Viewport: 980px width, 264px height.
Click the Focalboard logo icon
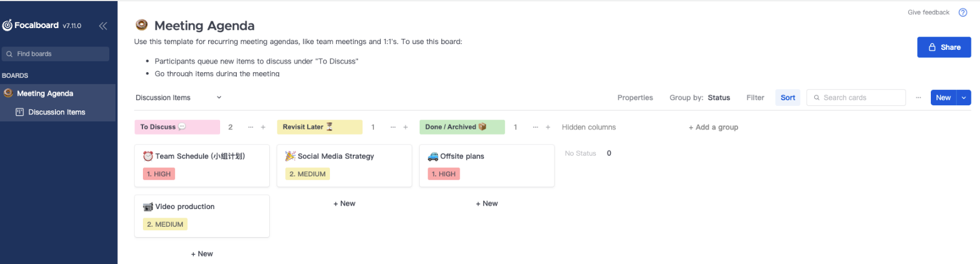(7, 25)
